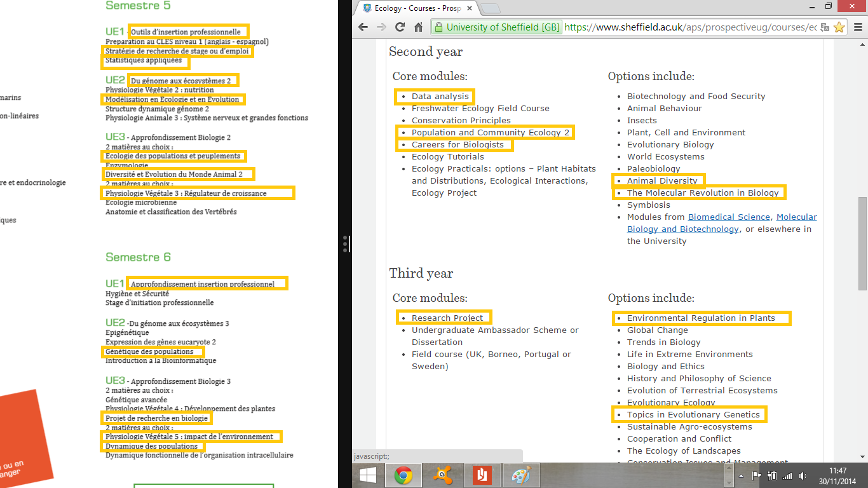Bookmark this page with the star icon
Image resolution: width=868 pixels, height=488 pixels.
(839, 27)
